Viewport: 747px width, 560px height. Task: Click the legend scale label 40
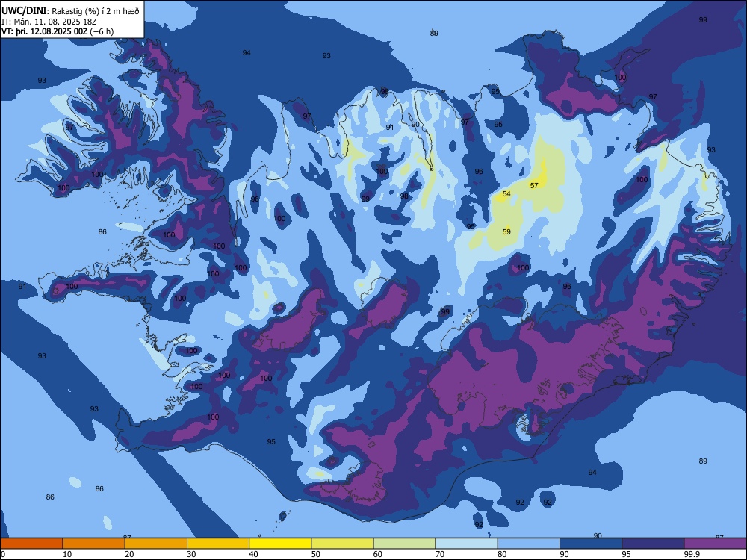pyautogui.click(x=253, y=554)
